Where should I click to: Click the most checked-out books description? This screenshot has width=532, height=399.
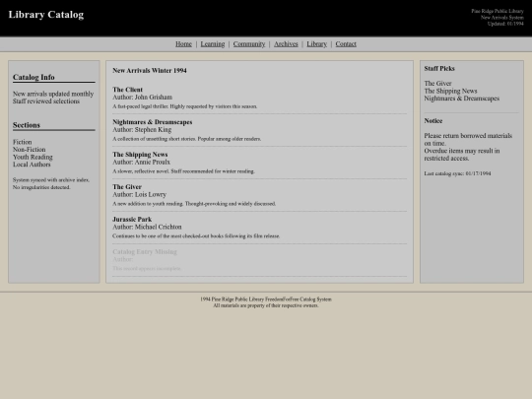coord(196,236)
